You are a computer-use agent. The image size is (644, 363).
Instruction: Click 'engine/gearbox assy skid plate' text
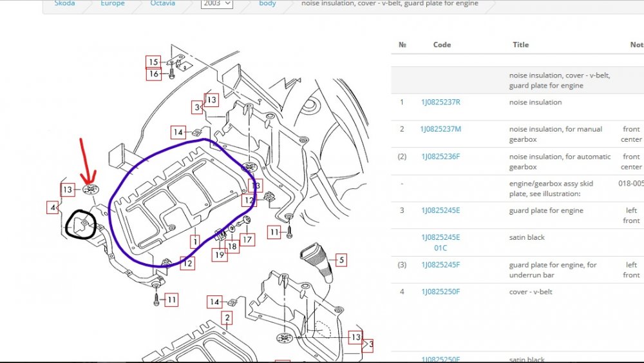(551, 188)
